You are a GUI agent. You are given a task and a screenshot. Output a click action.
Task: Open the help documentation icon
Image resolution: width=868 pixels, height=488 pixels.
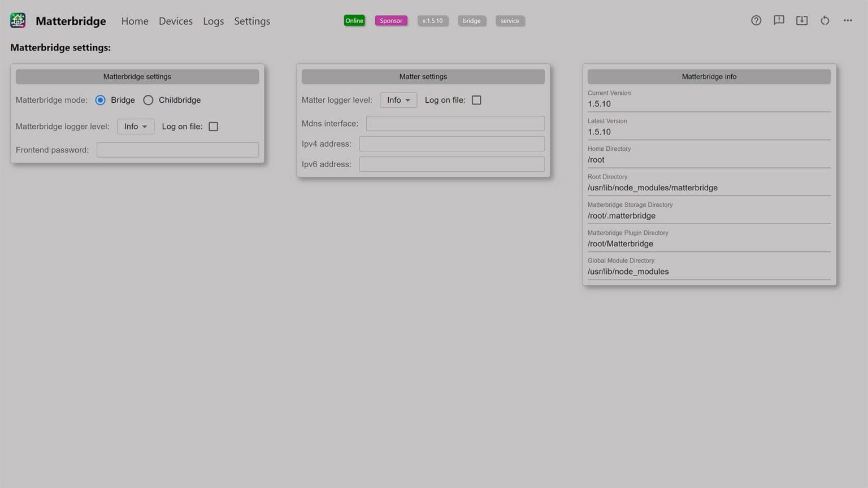tap(756, 20)
